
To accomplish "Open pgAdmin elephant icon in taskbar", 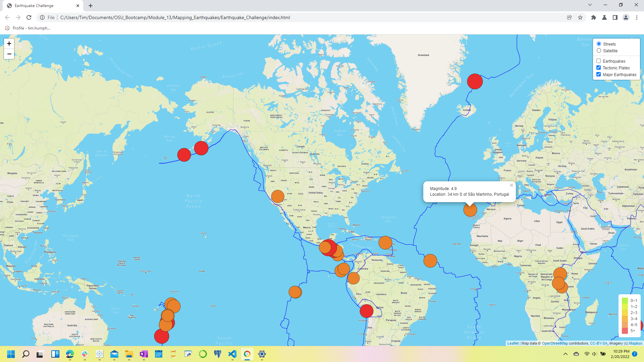I will [218, 354].
